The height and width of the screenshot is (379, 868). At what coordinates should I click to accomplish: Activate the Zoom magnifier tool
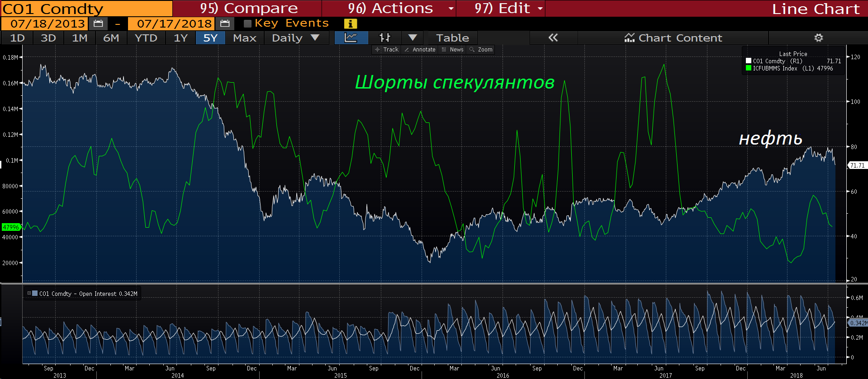click(481, 50)
